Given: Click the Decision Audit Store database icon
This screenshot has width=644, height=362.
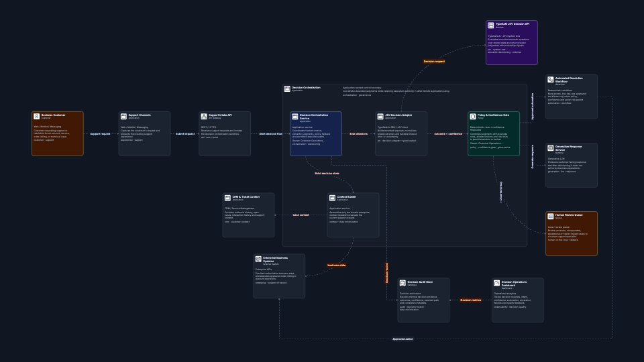Looking at the screenshot, I should tap(402, 283).
